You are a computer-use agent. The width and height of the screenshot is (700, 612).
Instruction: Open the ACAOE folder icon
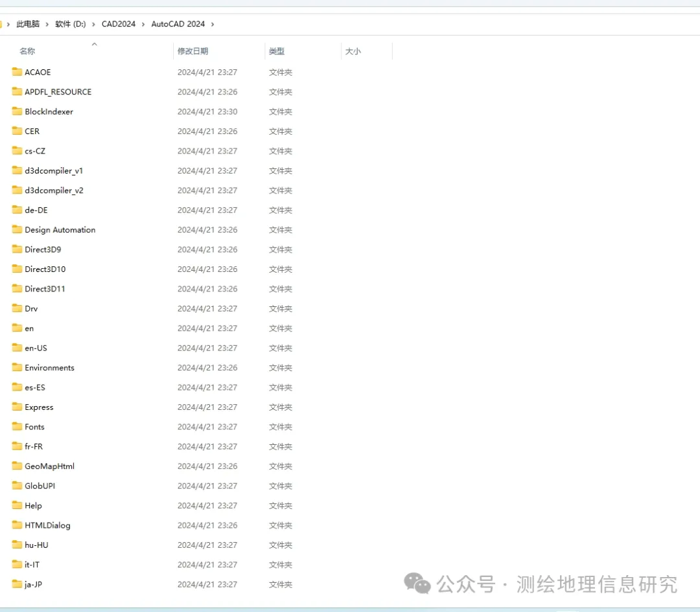17,72
